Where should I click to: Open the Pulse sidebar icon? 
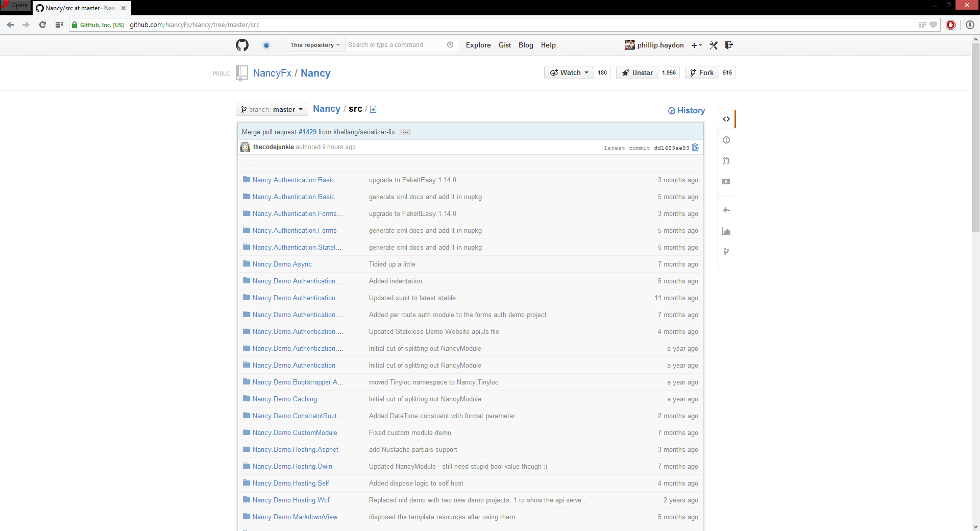click(x=726, y=210)
